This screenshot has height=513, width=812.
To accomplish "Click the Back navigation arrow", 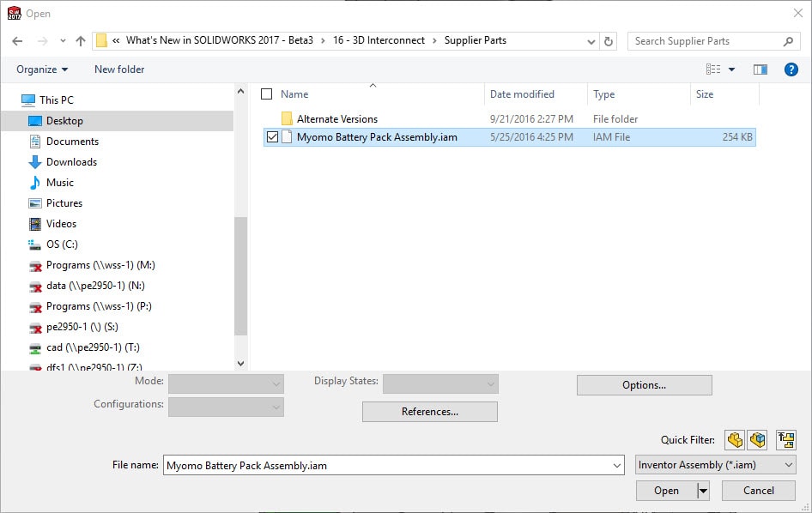I will (x=17, y=41).
